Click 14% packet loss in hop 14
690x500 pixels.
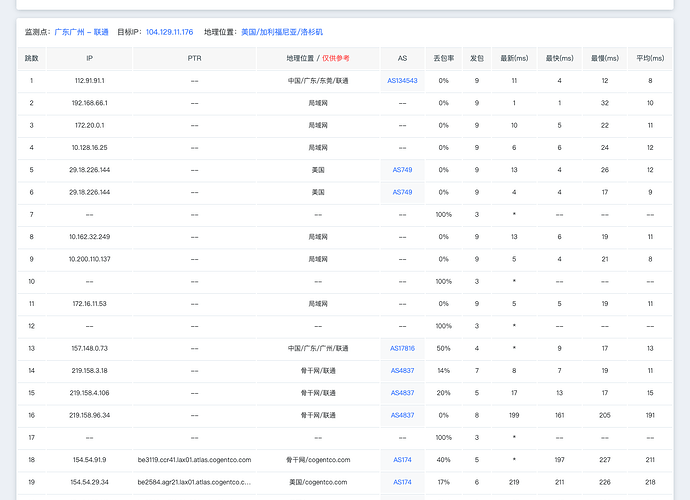pyautogui.click(x=444, y=371)
